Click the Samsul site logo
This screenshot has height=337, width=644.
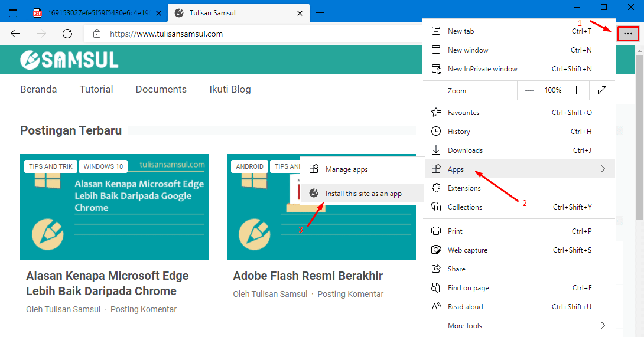pos(69,60)
